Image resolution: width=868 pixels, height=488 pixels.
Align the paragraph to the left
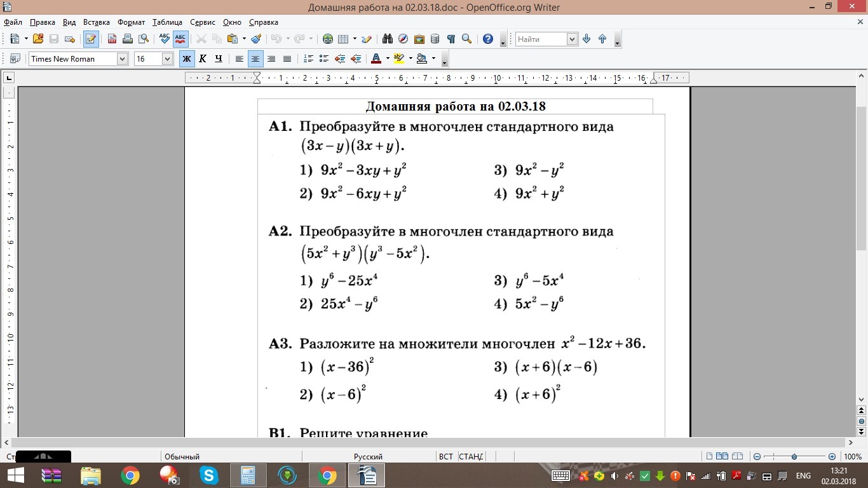(240, 58)
